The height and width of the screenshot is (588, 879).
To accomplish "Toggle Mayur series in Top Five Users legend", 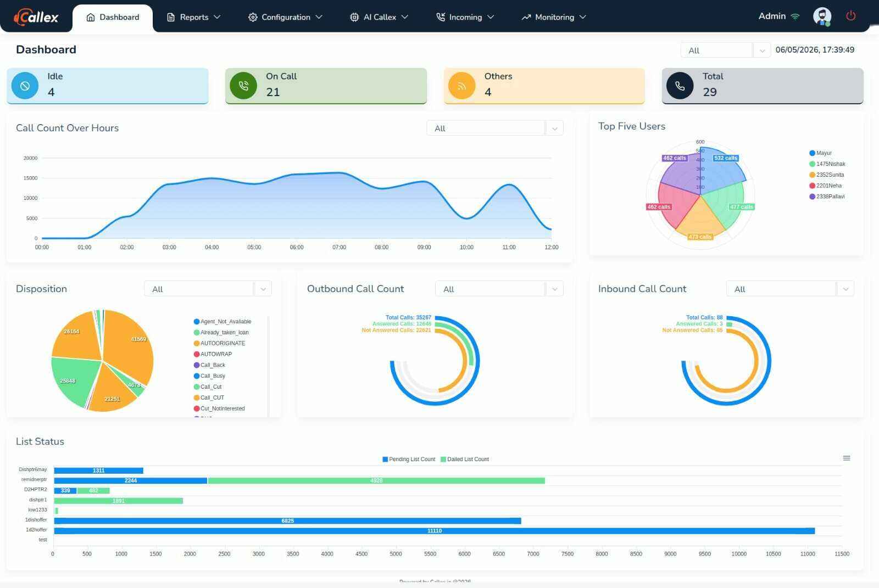I will [x=820, y=153].
